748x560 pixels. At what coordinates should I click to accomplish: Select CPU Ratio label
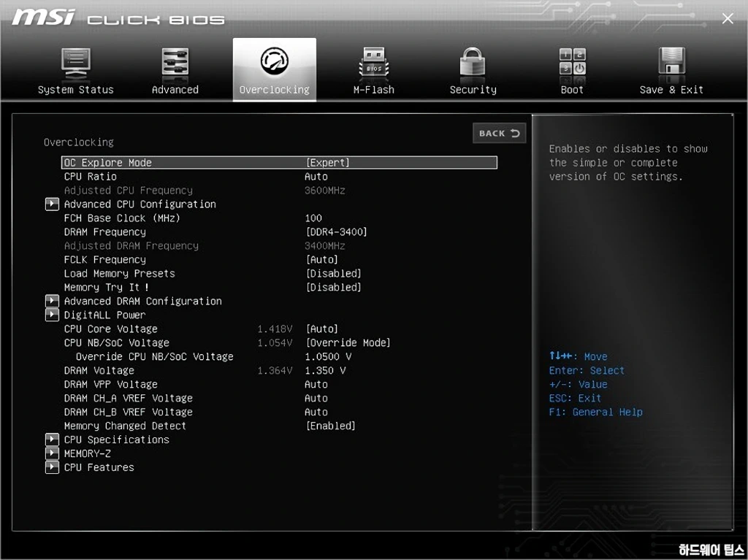click(90, 177)
